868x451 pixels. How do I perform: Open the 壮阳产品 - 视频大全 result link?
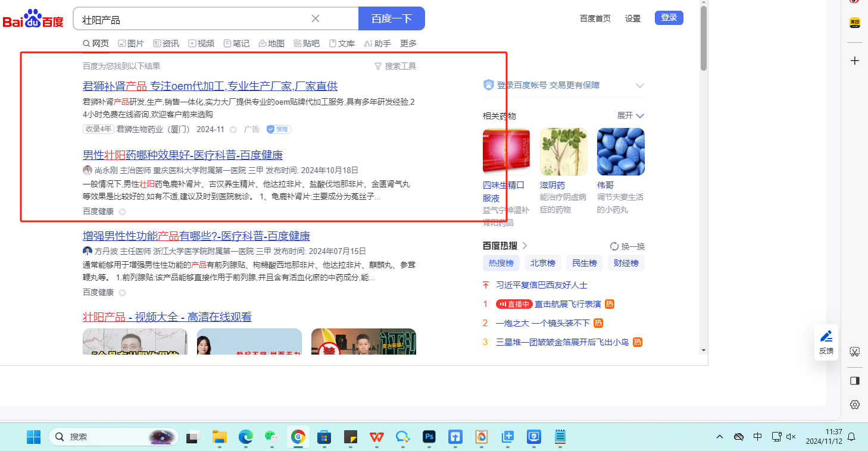(x=167, y=317)
